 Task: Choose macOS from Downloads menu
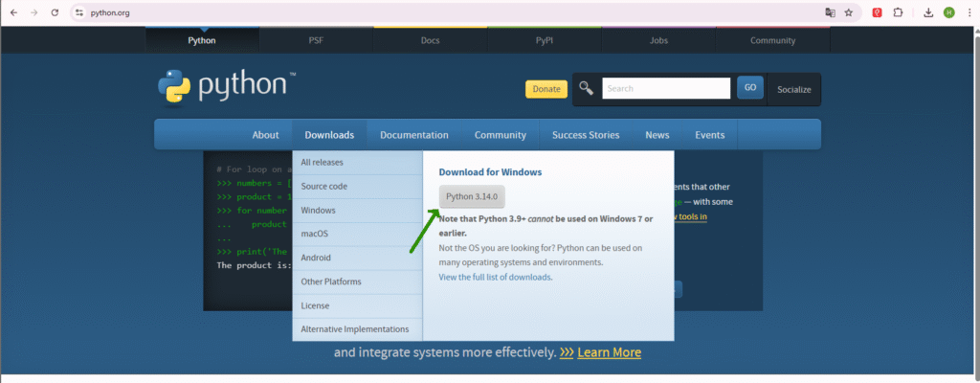(358, 234)
